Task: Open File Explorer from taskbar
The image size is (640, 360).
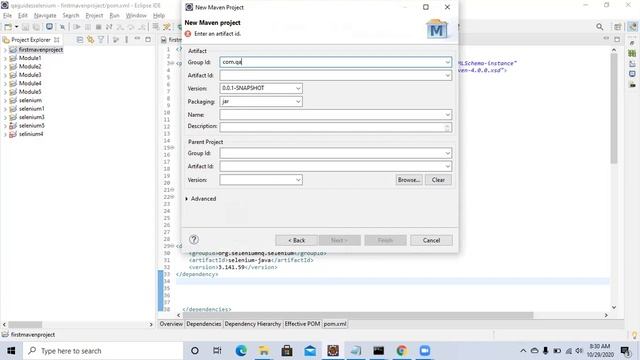Action: 264,351
